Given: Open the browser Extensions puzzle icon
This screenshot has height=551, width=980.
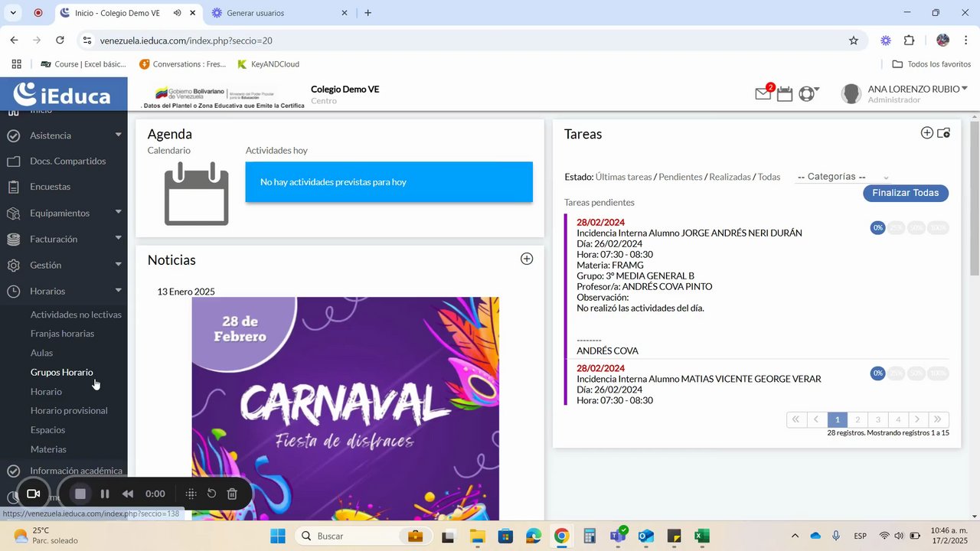Looking at the screenshot, I should pos(910,41).
